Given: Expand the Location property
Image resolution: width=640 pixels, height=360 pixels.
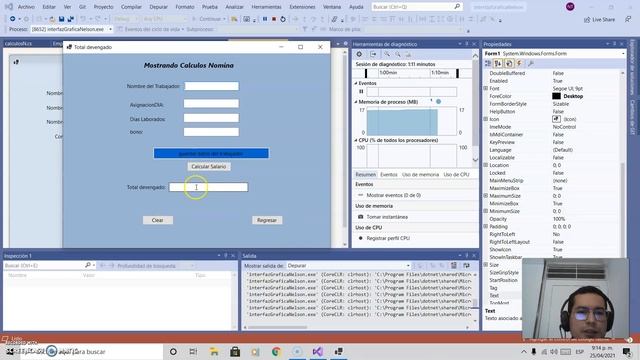Looking at the screenshot, I should (486, 165).
